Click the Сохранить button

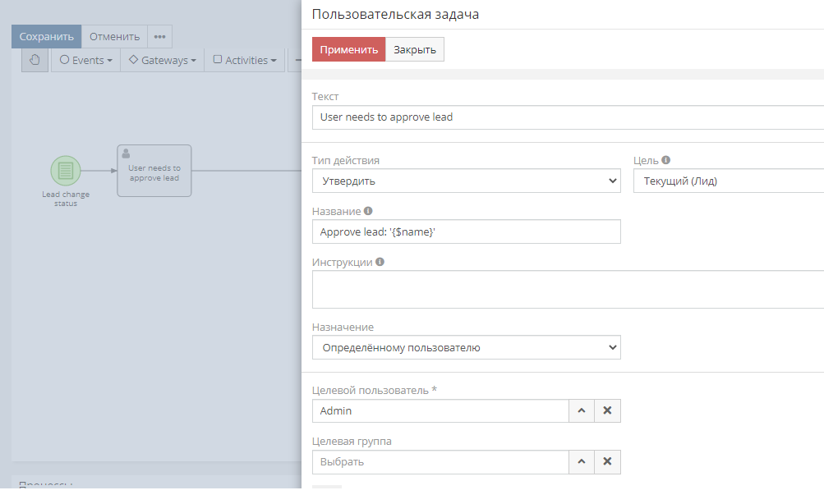tap(47, 36)
